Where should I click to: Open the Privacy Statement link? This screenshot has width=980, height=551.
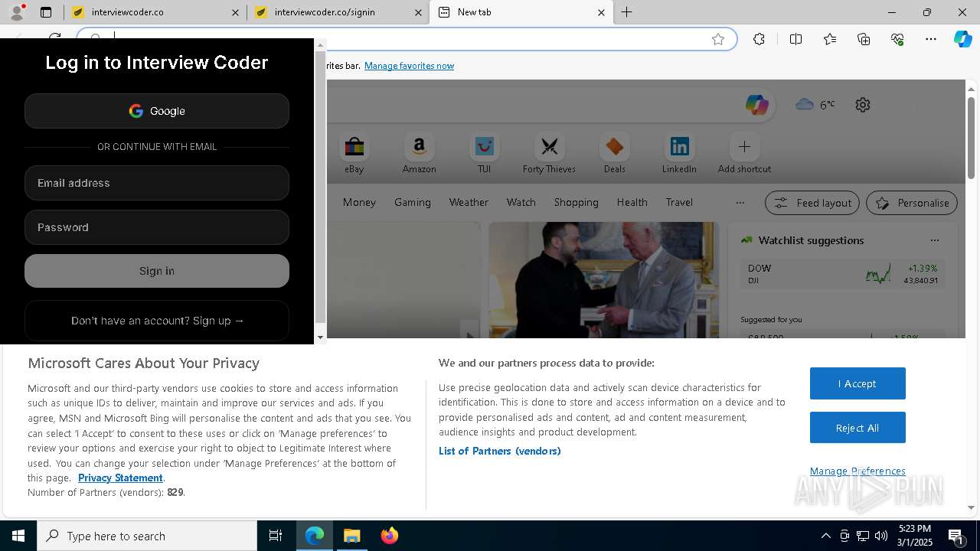pyautogui.click(x=120, y=478)
